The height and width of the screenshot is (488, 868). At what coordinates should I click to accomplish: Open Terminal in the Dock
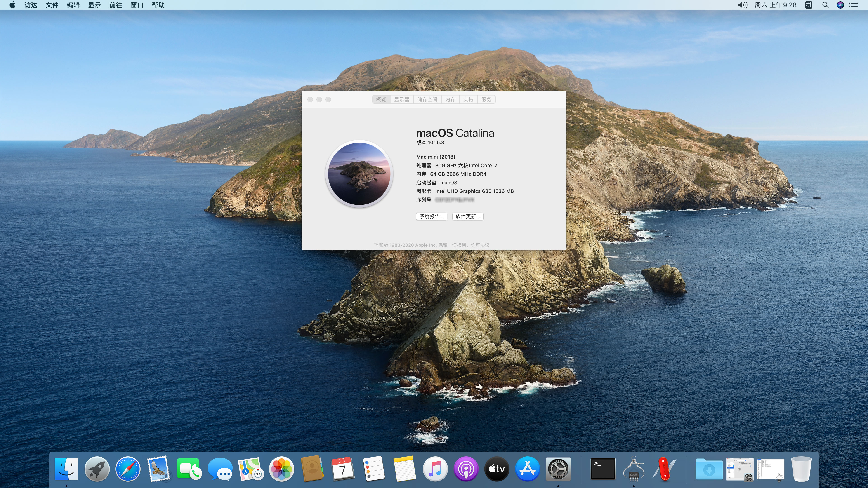pos(603,469)
